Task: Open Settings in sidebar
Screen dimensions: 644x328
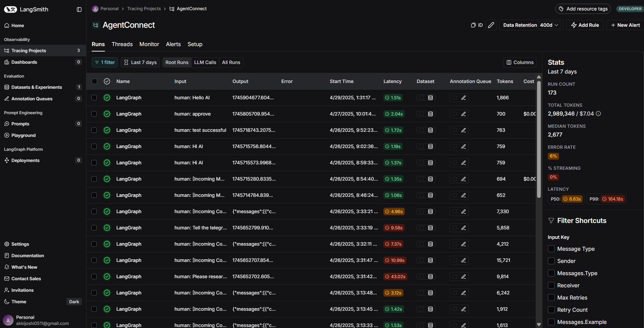Action: tap(43, 244)
